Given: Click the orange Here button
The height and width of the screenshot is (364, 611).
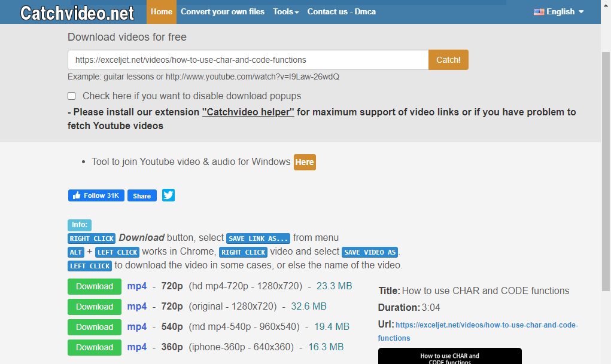Looking at the screenshot, I should click(304, 162).
